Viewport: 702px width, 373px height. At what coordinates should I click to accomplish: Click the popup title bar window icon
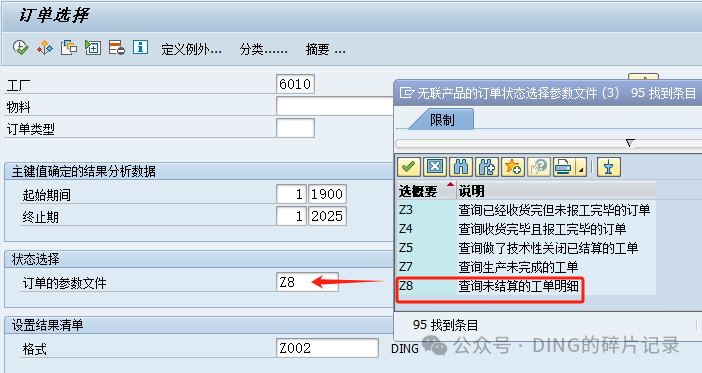pos(407,93)
